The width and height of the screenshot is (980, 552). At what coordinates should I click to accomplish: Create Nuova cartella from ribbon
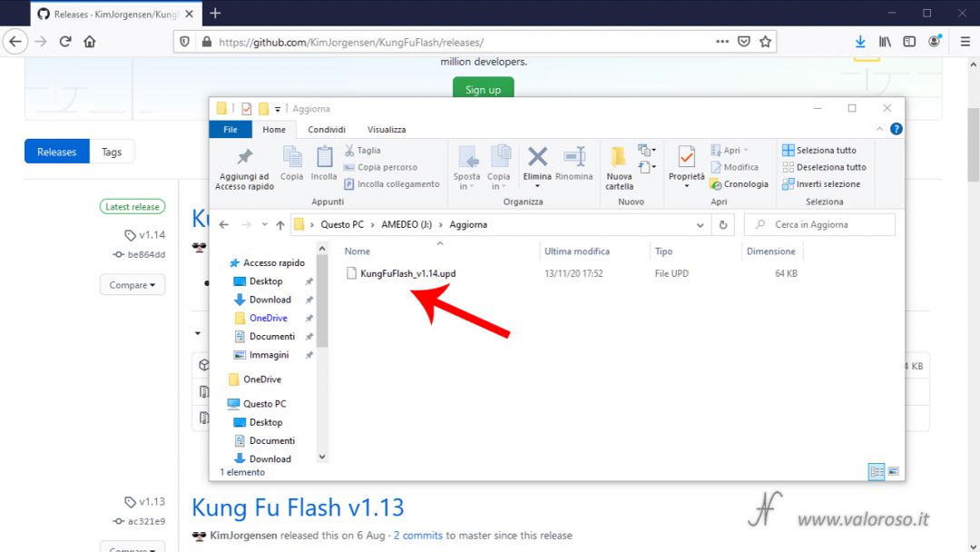coord(619,168)
